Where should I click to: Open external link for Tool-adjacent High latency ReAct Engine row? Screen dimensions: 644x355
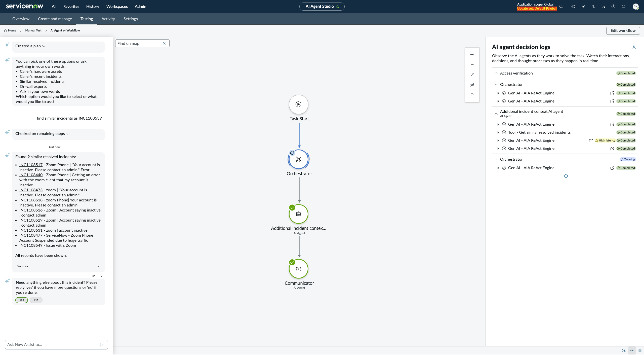click(x=591, y=140)
